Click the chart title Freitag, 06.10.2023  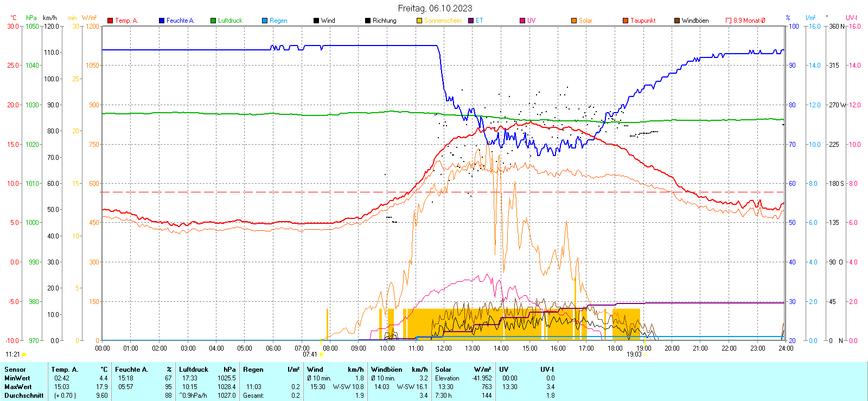click(435, 8)
